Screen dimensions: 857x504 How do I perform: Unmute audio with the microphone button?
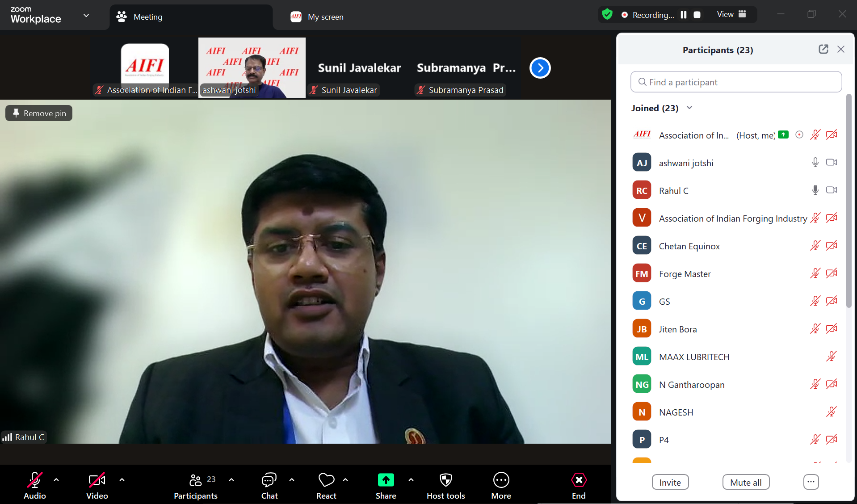35,481
